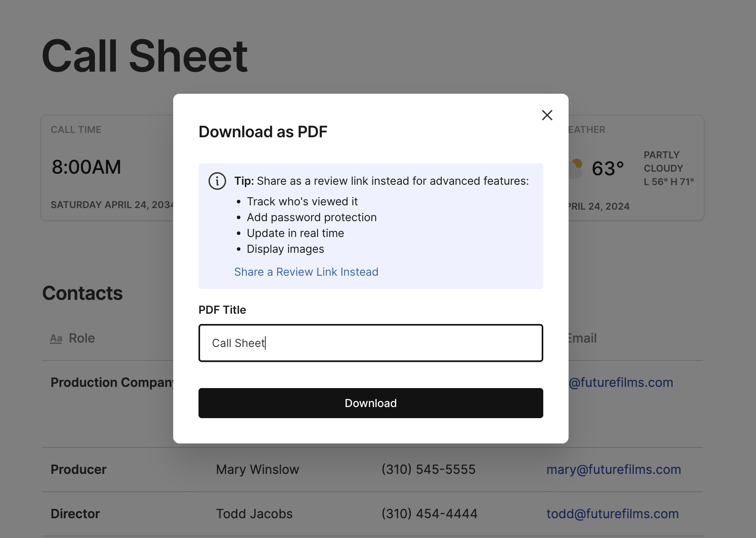The height and width of the screenshot is (538, 756).
Task: Click the 8:00AM call time value
Action: 86,167
